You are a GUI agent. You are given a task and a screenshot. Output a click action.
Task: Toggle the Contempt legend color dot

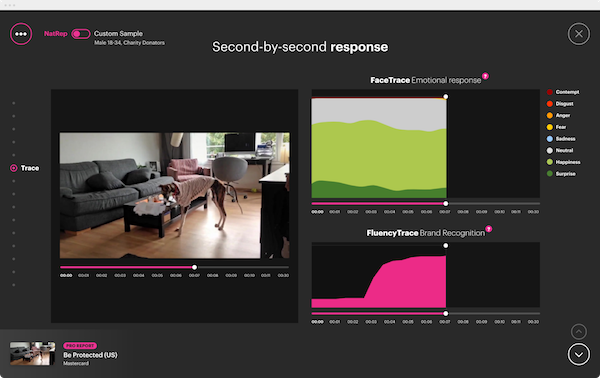coord(550,92)
